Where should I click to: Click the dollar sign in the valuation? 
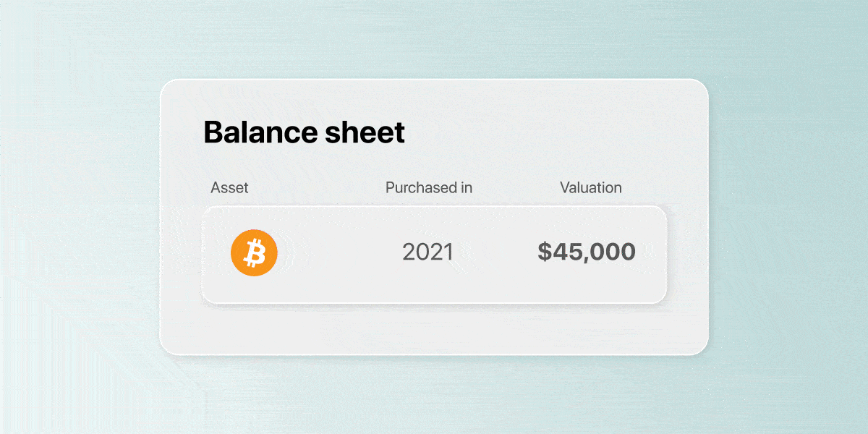544,252
